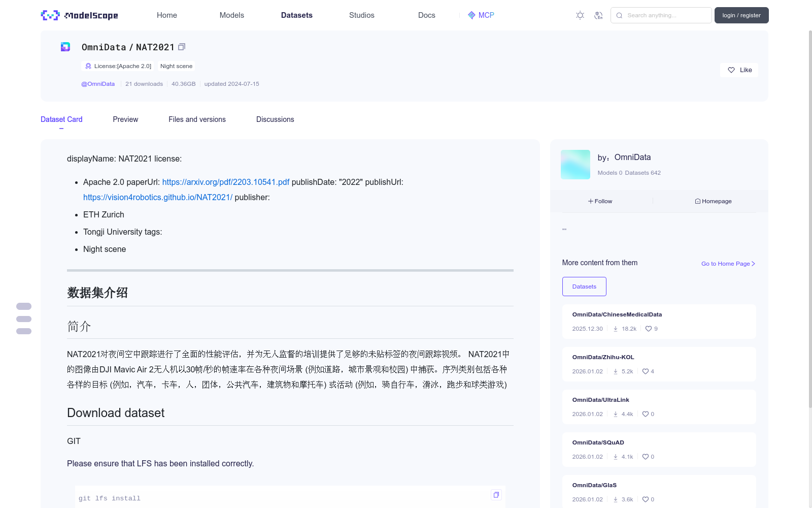This screenshot has width=812, height=508.
Task: Click the '21 downloads' text
Action: click(x=144, y=84)
